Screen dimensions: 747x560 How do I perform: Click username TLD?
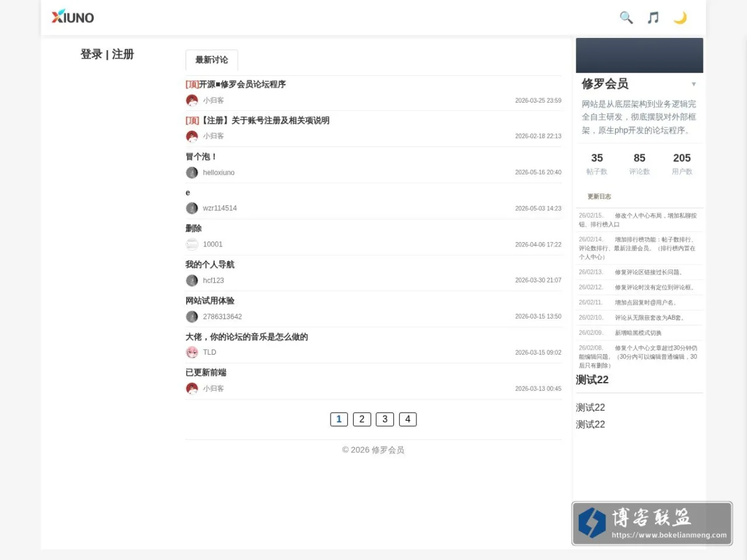(210, 352)
